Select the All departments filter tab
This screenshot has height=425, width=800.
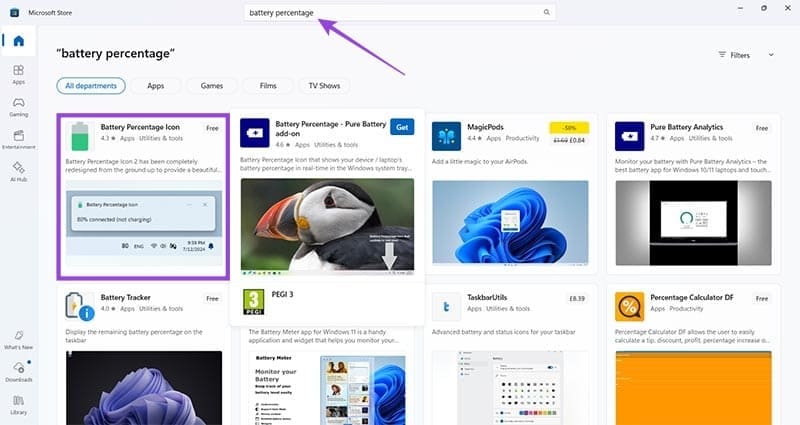click(91, 86)
